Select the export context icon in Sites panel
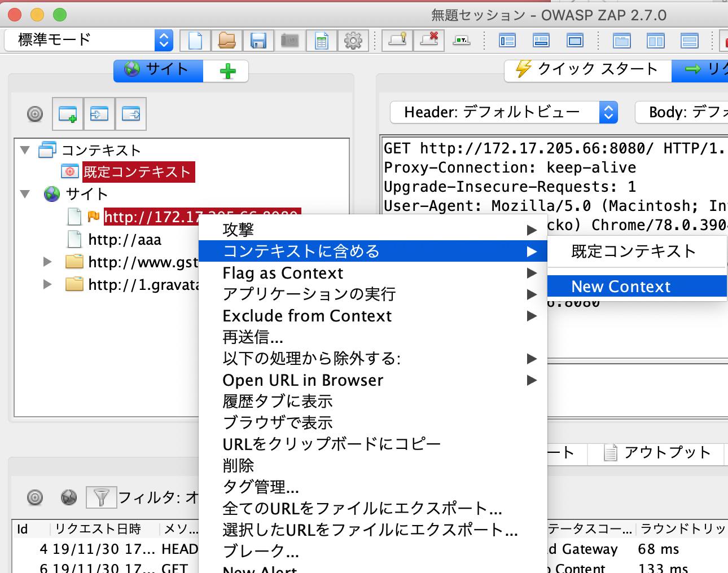728x573 pixels. tap(130, 113)
